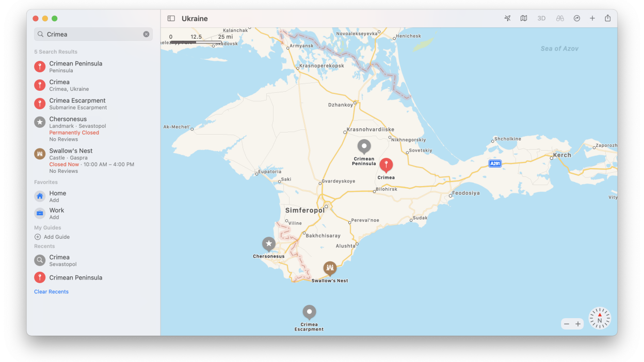The width and height of the screenshot is (644, 362).
Task: Click Bakhchisaray town label
Action: click(323, 236)
